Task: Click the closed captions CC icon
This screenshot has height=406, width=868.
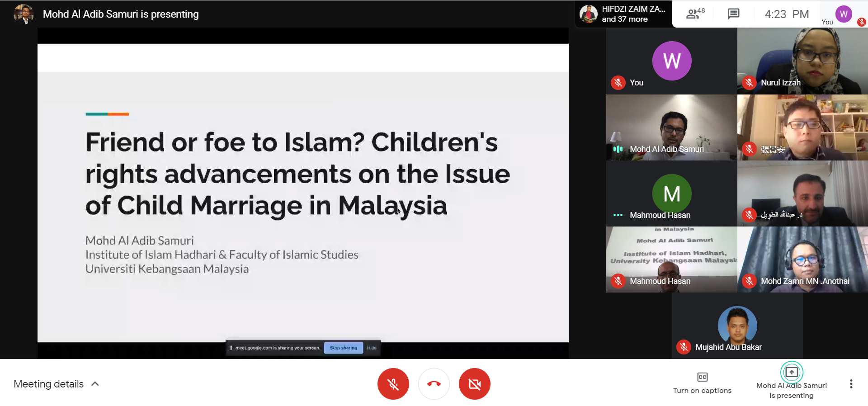Action: coord(702,377)
